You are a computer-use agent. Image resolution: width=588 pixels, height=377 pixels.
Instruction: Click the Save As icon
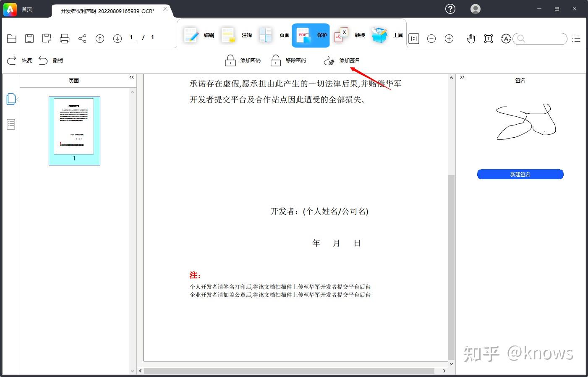(x=47, y=39)
